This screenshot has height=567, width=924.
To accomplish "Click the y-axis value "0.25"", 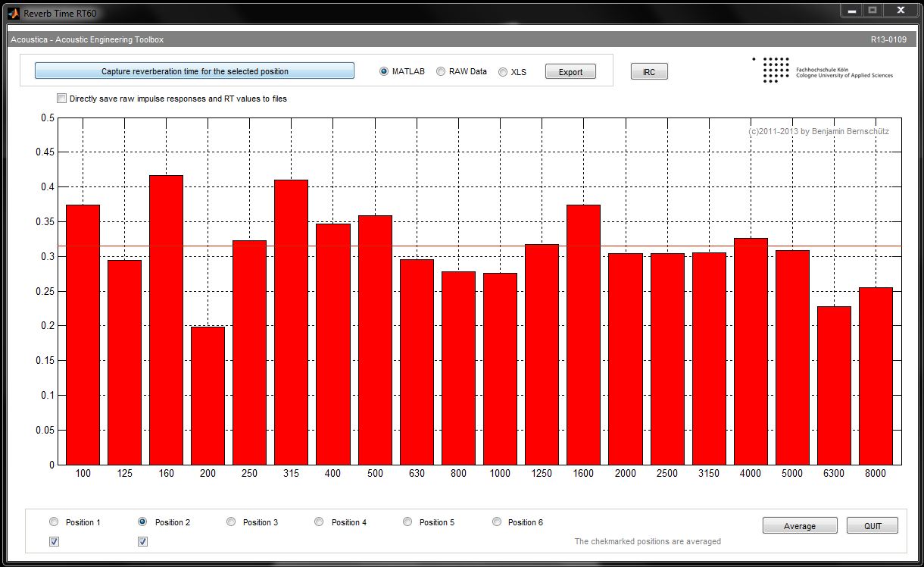I will 46,291.
